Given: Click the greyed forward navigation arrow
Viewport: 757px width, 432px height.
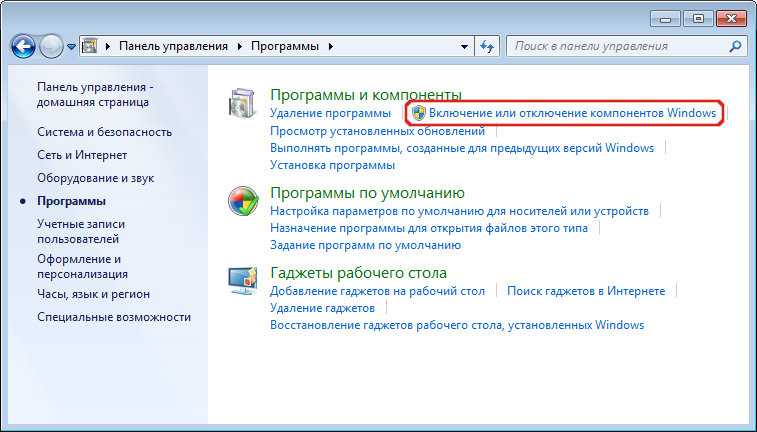Looking at the screenshot, I should [x=51, y=47].
